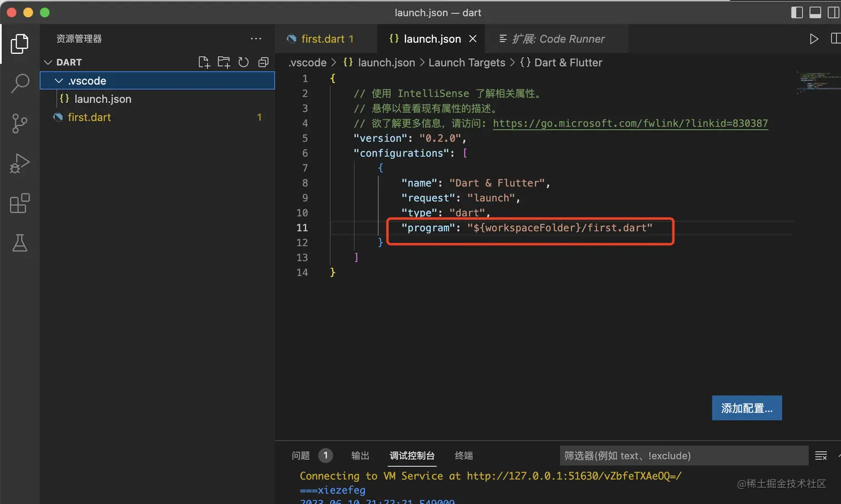Open the Search view in activity bar
This screenshot has width=841, height=504.
click(x=19, y=83)
